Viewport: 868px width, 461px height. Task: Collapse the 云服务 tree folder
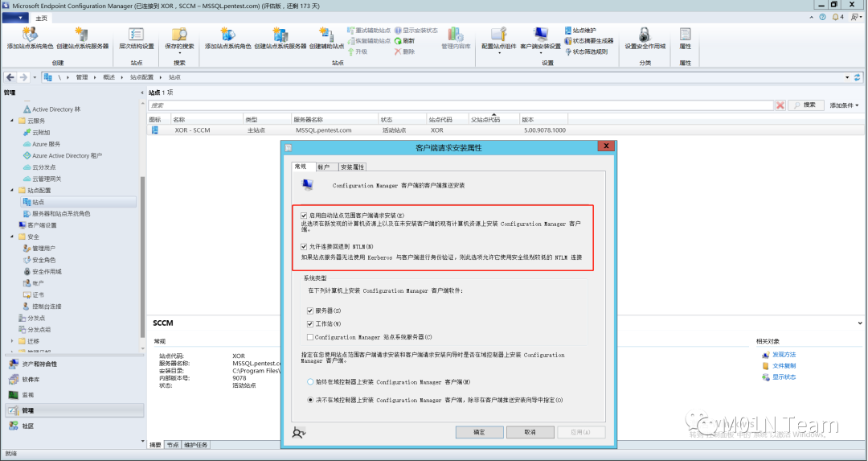12,121
